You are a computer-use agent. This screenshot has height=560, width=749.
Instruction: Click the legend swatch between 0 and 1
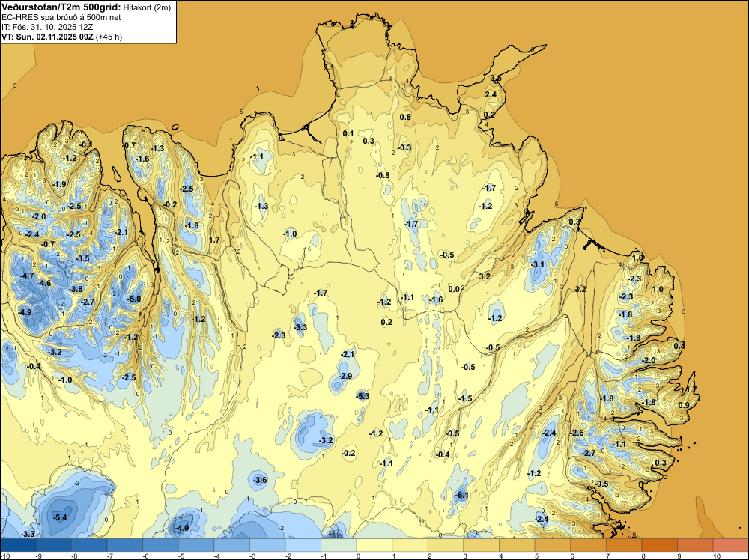(x=374, y=545)
